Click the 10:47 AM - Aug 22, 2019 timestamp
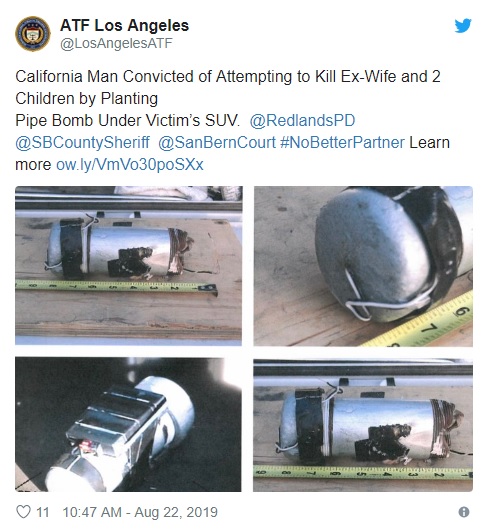The height and width of the screenshot is (531, 492). (140, 512)
